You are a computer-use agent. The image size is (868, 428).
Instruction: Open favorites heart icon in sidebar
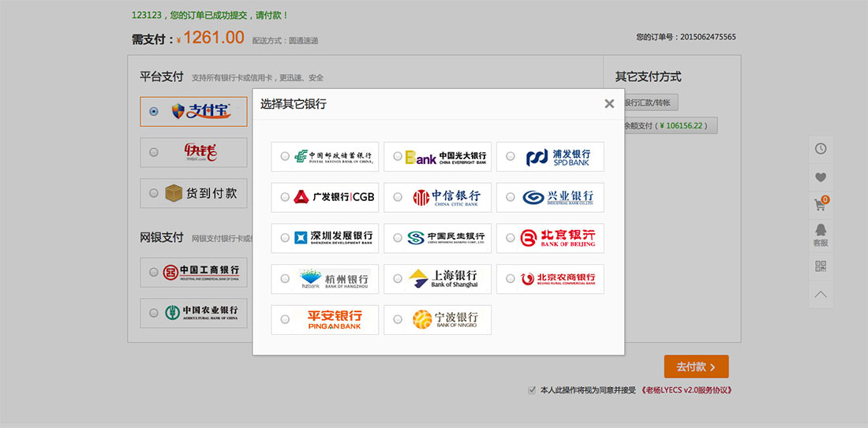click(821, 177)
